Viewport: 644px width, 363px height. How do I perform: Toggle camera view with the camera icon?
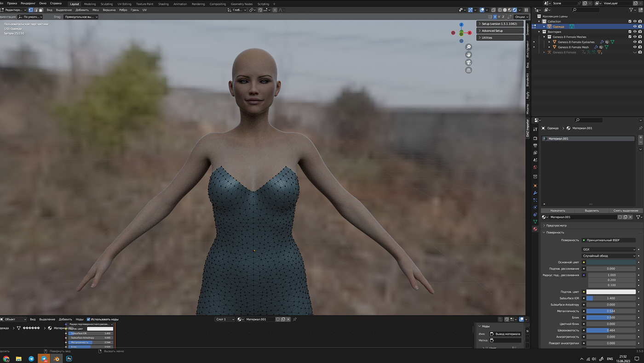(468, 62)
